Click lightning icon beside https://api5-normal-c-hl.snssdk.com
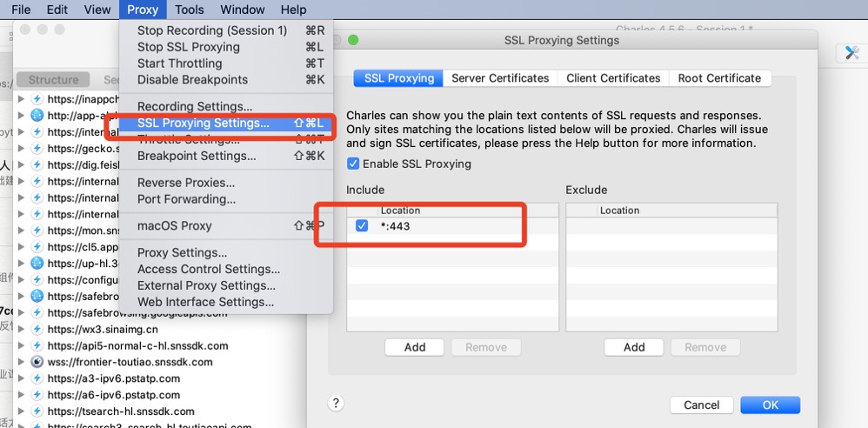 click(37, 346)
